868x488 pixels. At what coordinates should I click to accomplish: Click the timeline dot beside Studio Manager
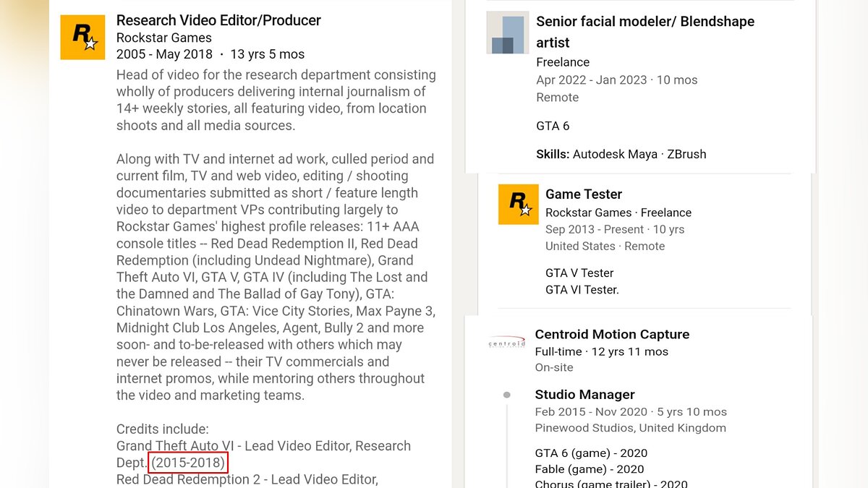coord(507,395)
